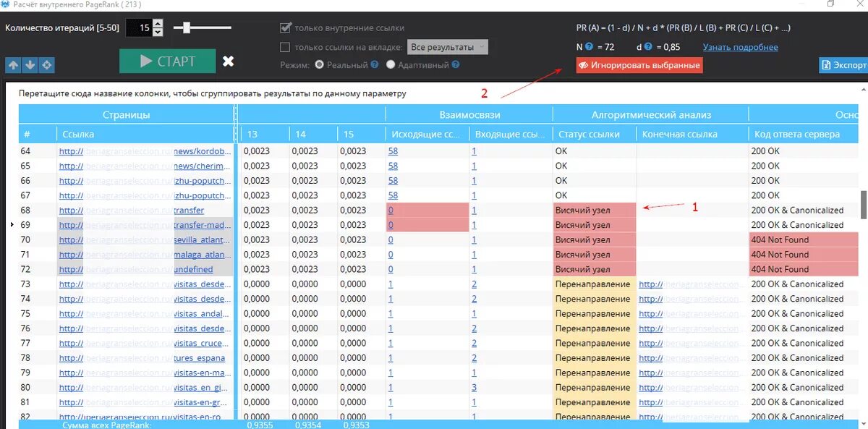The height and width of the screenshot is (429, 868).
Task: Increase iteration count with up stepper
Action: point(158,24)
